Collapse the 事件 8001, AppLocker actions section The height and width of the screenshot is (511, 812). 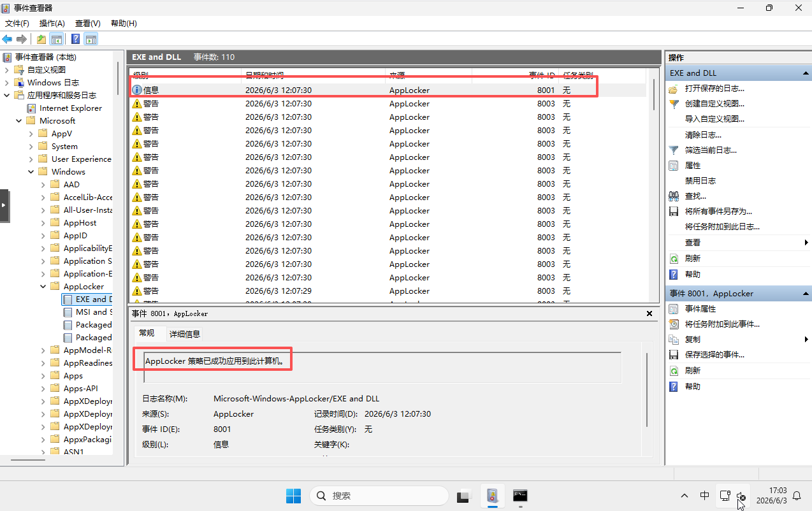[x=806, y=294]
